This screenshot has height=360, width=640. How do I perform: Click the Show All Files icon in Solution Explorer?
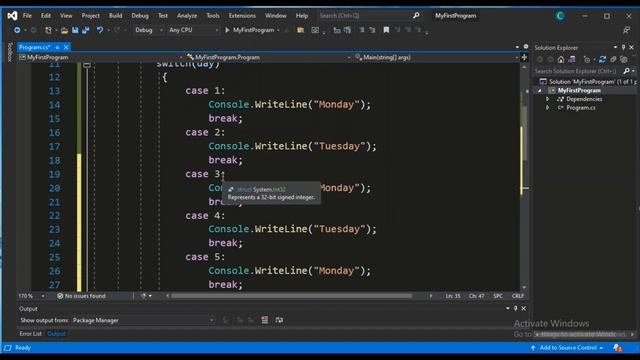[624, 60]
